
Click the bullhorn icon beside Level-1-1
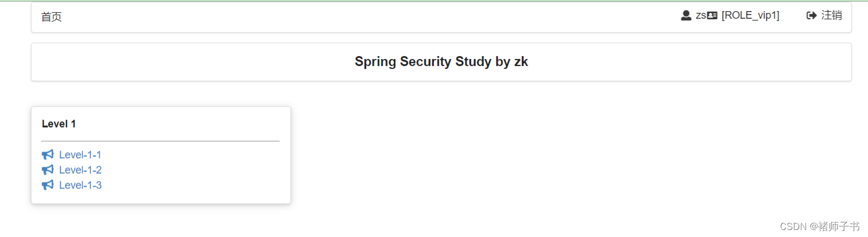(48, 155)
